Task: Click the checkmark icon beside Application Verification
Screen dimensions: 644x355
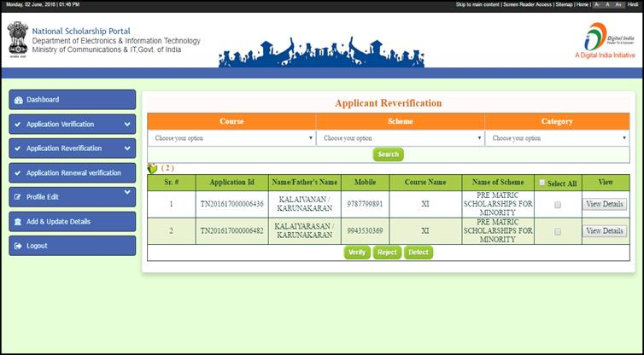Action: click(18, 125)
